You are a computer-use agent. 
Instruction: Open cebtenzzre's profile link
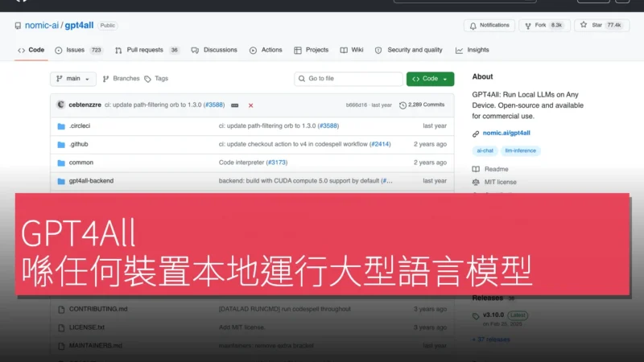85,105
